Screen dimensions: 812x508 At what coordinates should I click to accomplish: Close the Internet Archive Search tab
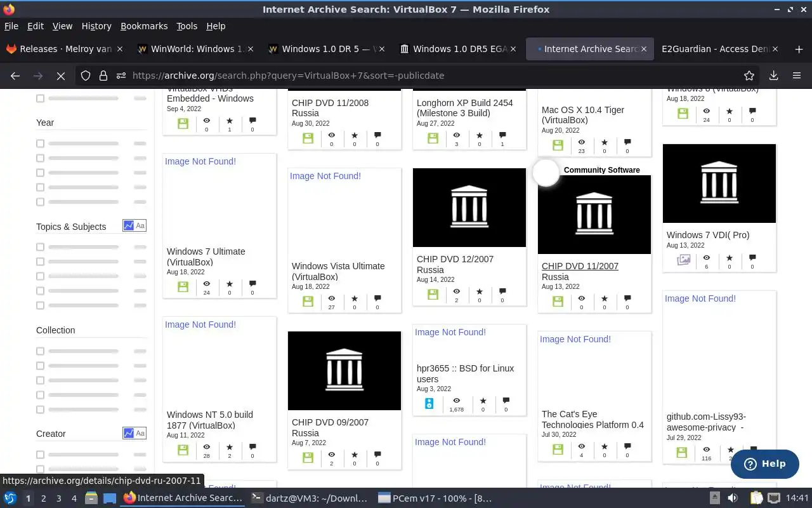point(644,49)
